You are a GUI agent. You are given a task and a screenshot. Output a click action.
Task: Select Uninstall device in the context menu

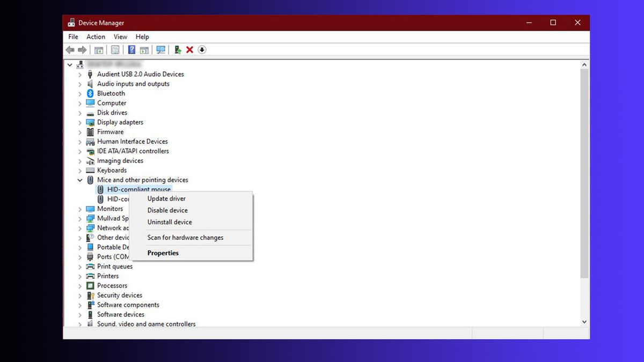pyautogui.click(x=170, y=222)
